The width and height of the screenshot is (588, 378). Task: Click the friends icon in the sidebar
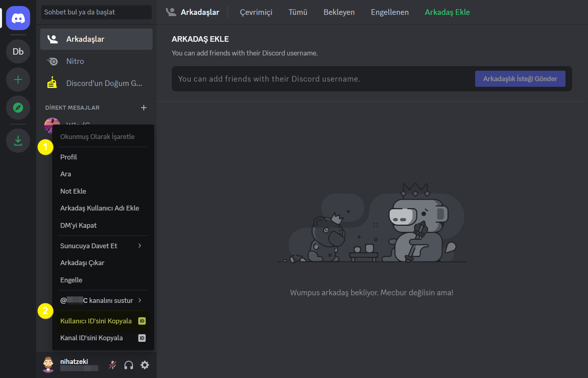click(53, 39)
